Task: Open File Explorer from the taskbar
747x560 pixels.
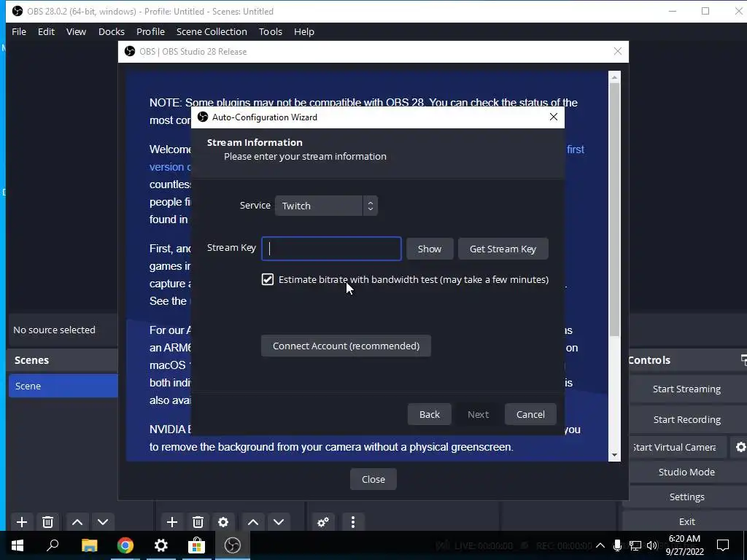Action: coord(89,545)
